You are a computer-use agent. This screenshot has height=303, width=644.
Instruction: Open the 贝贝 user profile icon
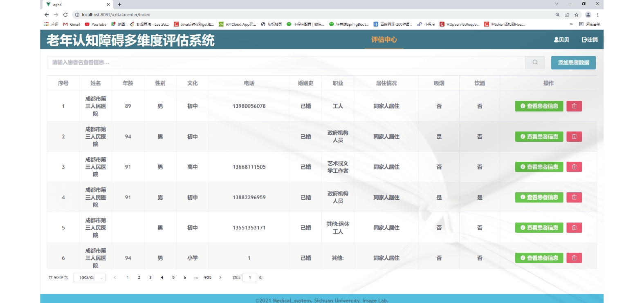[x=561, y=40]
